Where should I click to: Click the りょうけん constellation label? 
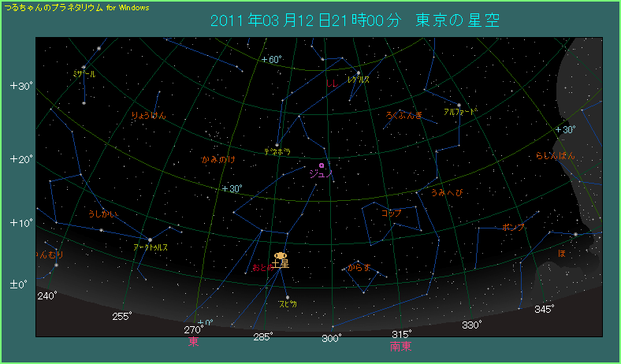pos(148,116)
